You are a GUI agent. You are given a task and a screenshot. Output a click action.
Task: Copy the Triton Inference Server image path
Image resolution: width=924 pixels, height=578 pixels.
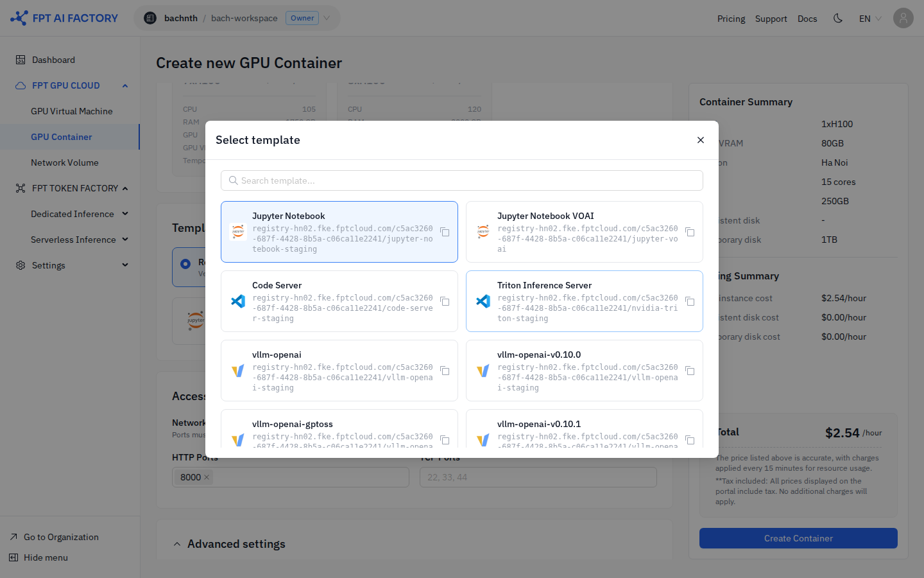coord(690,301)
